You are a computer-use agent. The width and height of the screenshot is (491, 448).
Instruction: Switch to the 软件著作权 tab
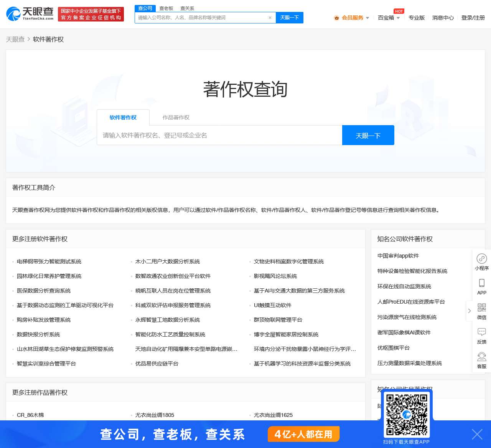point(123,117)
